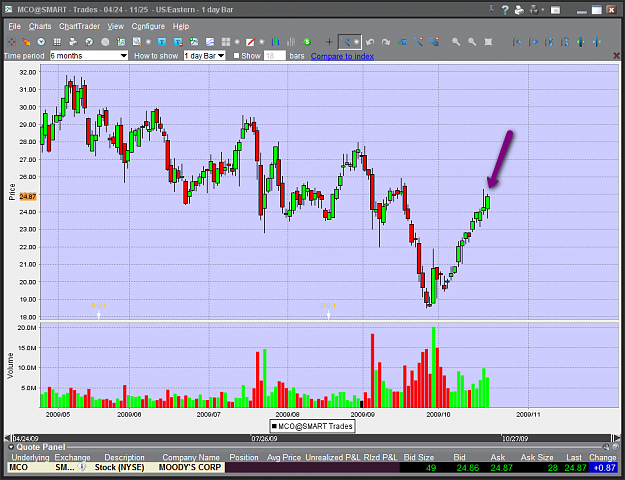Open the How to show 1 day Bar dropdown

click(x=204, y=56)
